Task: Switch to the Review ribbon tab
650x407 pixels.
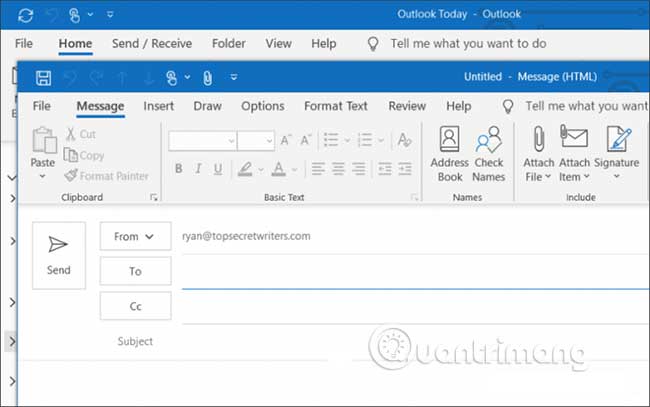Action: (407, 106)
